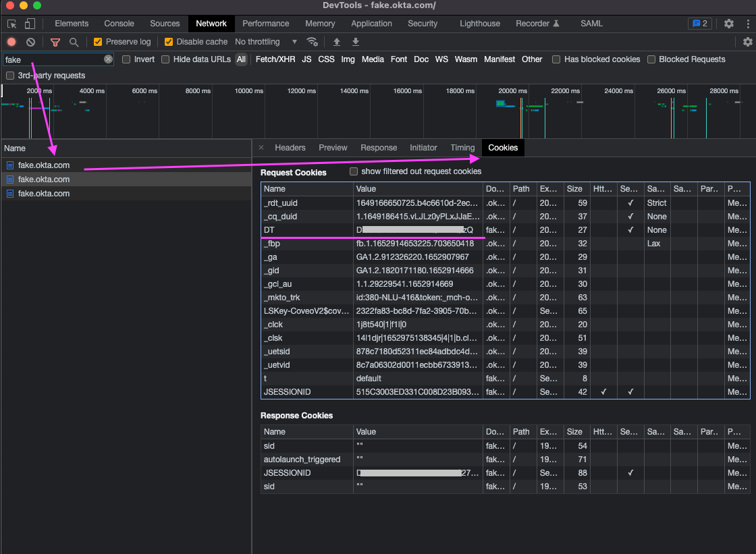This screenshot has width=756, height=554.
Task: Open the network search panel
Action: (x=74, y=41)
